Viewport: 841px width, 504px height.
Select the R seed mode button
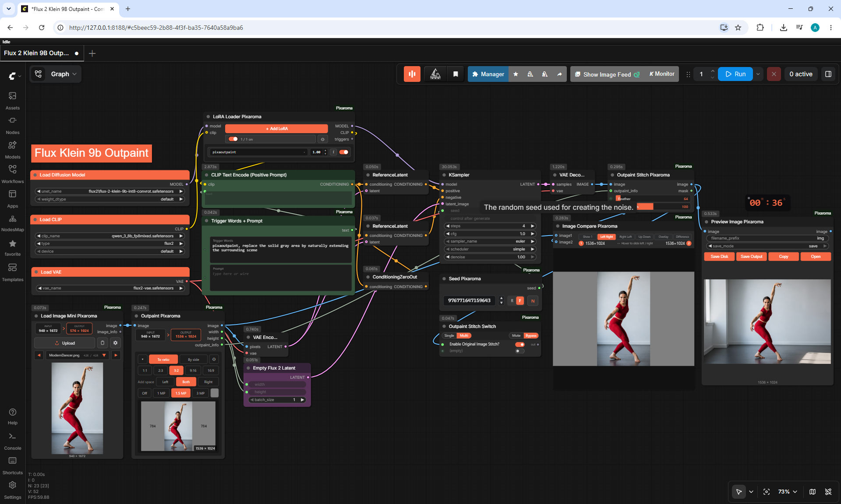[512, 301]
